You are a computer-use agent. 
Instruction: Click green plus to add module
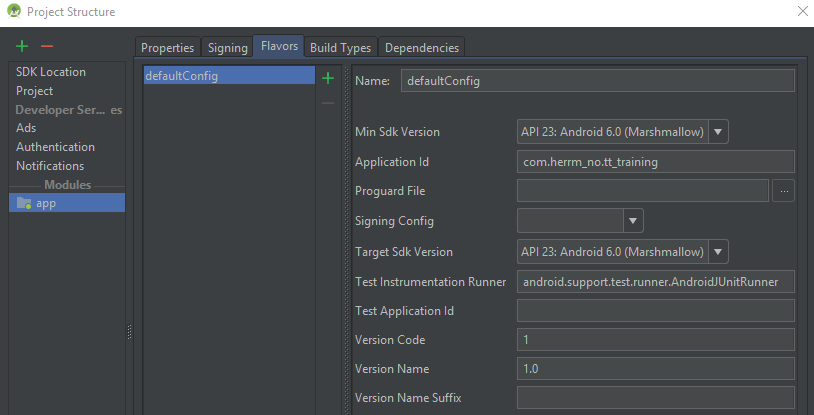(x=22, y=46)
